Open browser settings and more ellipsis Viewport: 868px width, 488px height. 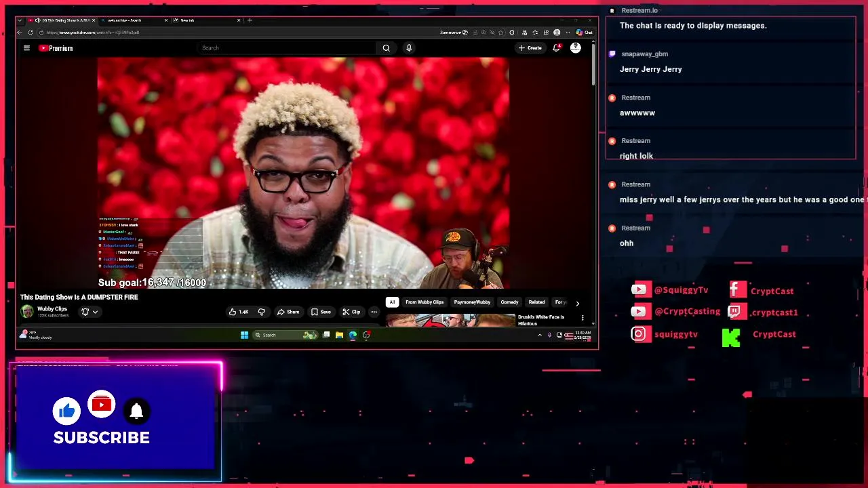[x=568, y=33]
